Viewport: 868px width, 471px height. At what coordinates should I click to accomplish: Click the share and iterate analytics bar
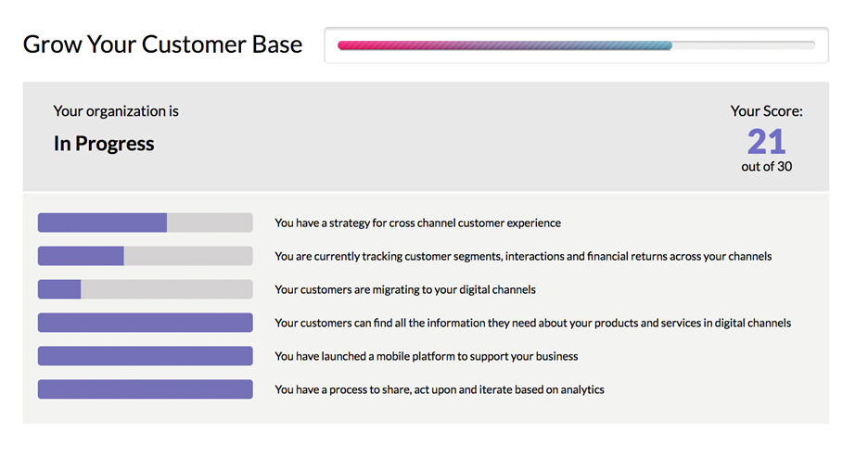145,389
